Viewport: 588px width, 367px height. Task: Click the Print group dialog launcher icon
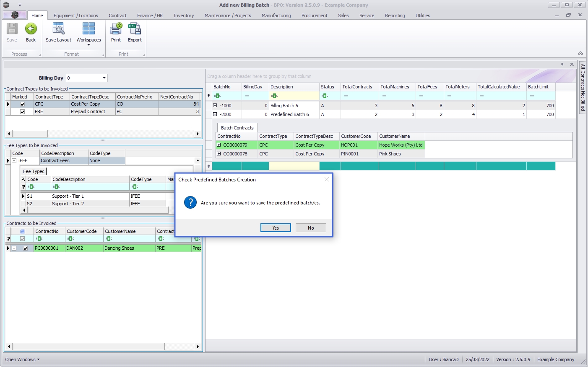[x=143, y=55]
